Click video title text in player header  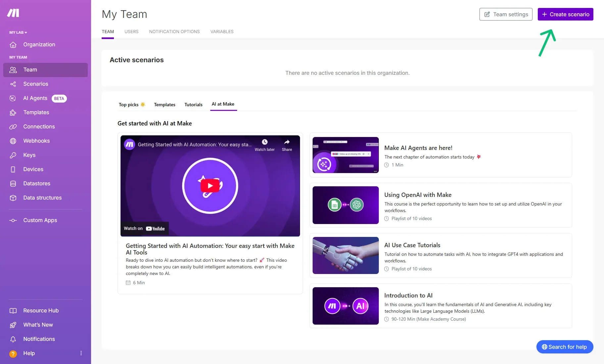coord(194,145)
